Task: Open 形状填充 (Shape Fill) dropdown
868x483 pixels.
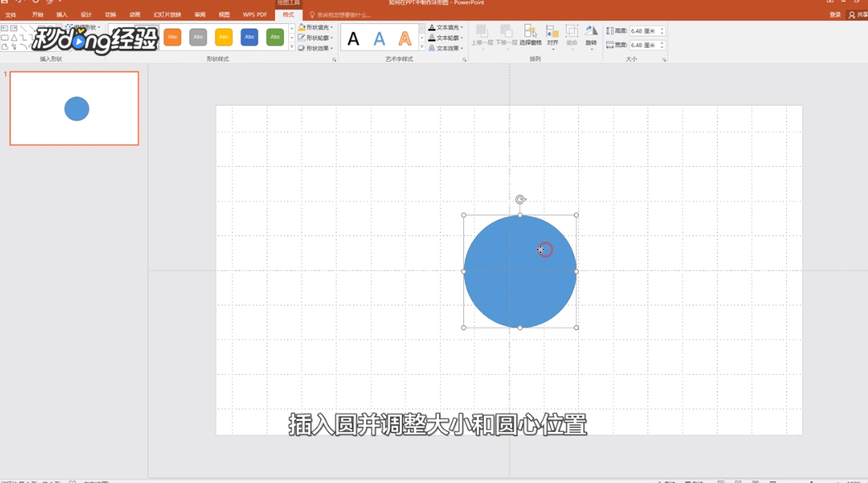Action: point(315,27)
